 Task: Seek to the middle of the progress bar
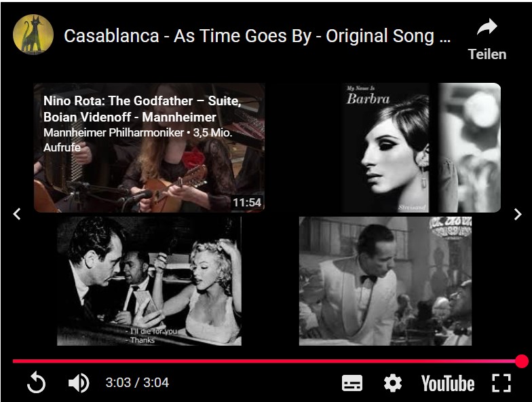tap(267, 361)
